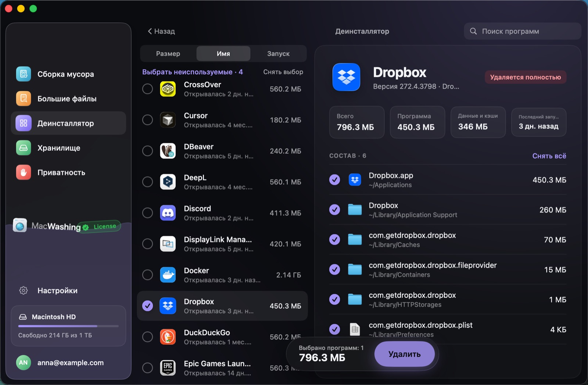Open Настройки gear icon
This screenshot has width=588, height=385.
[x=24, y=290]
